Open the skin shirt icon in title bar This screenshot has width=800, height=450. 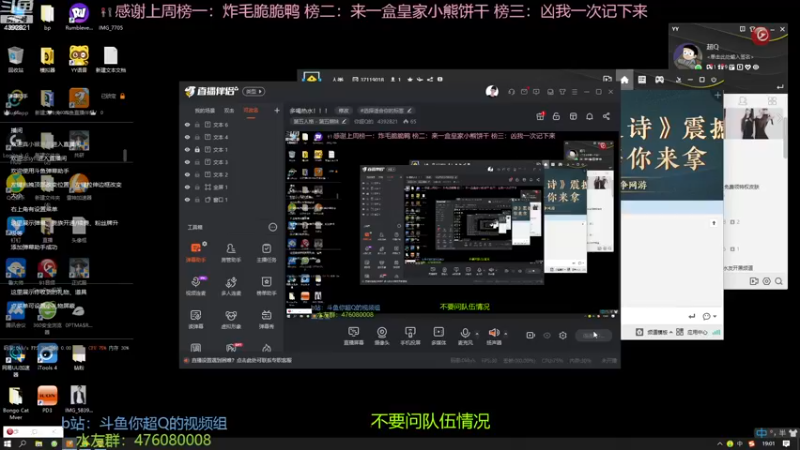[x=562, y=92]
